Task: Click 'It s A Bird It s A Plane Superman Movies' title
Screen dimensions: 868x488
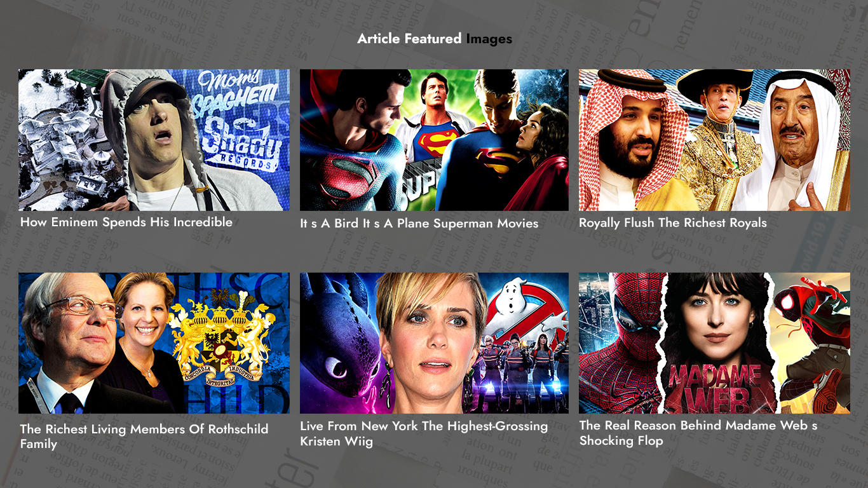Action: pos(419,224)
